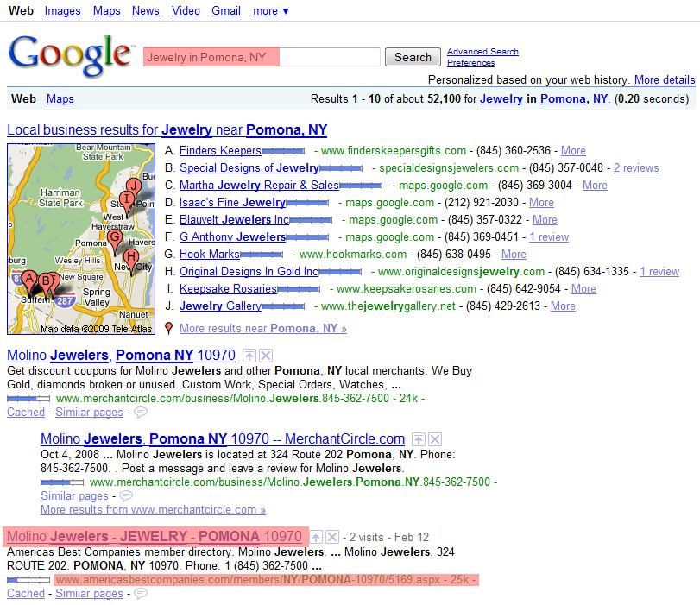Promote the Molino Jewelers MerchantCircle.com result
Image resolution: width=700 pixels, height=605 pixels.
coord(419,439)
